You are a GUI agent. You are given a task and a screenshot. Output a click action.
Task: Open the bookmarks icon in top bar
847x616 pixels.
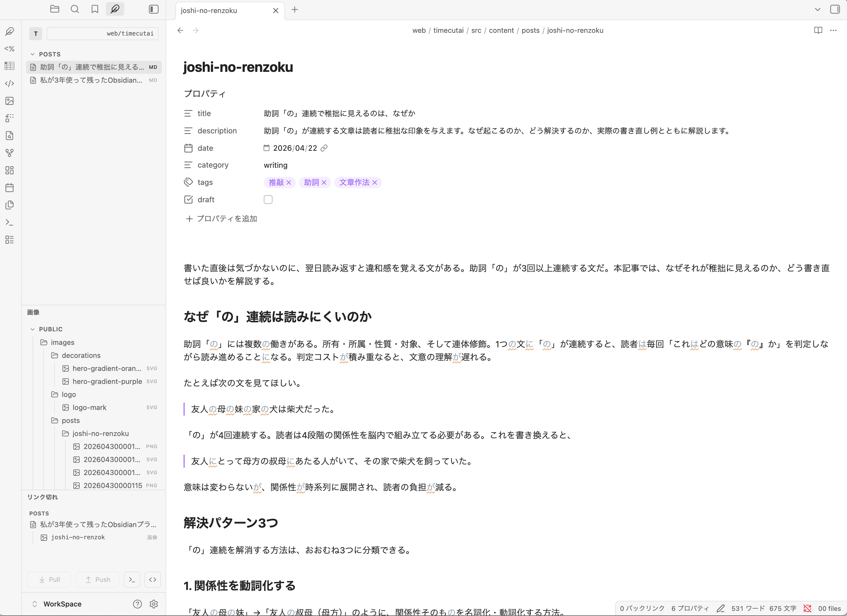coord(95,9)
